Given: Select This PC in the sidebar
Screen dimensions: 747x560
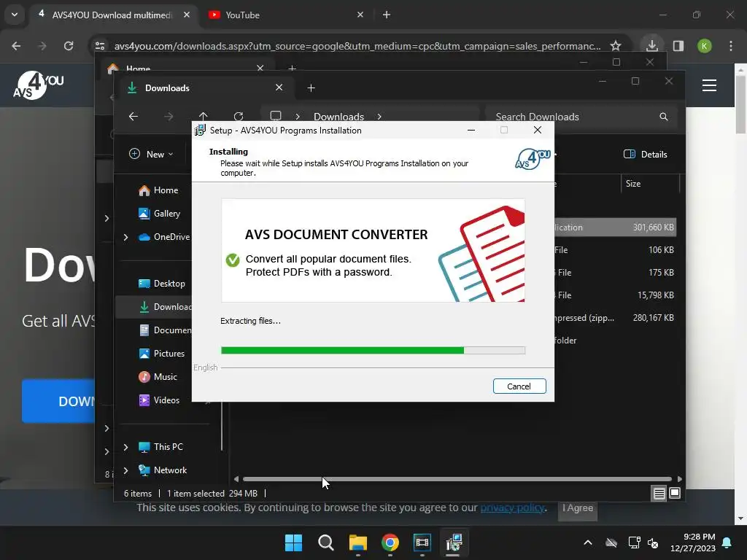Looking at the screenshot, I should pyautogui.click(x=161, y=447).
